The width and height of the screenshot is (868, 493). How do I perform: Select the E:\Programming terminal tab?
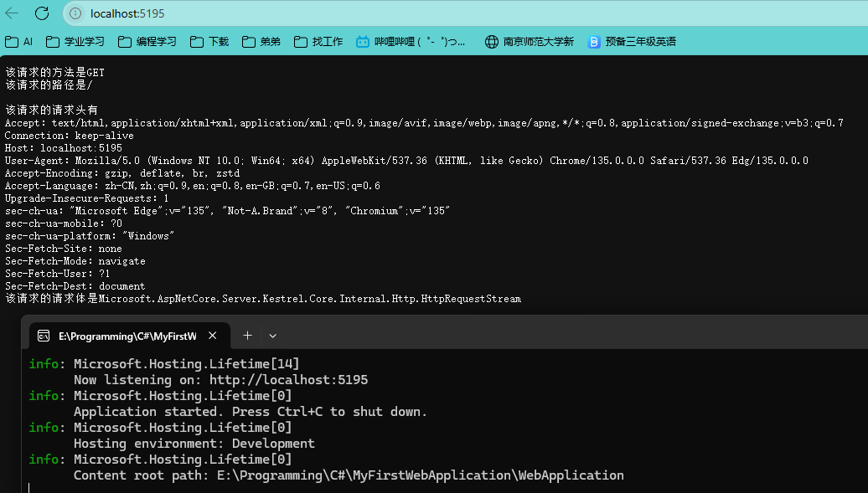(x=126, y=336)
